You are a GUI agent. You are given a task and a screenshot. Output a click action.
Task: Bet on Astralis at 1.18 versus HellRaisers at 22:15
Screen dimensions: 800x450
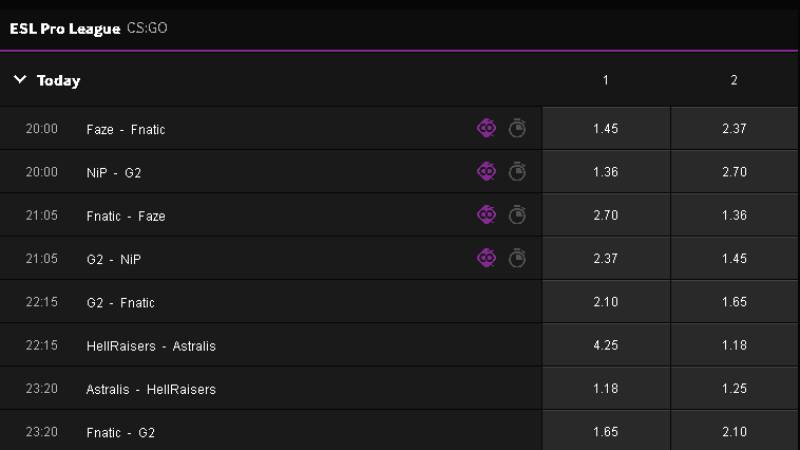[x=734, y=346]
